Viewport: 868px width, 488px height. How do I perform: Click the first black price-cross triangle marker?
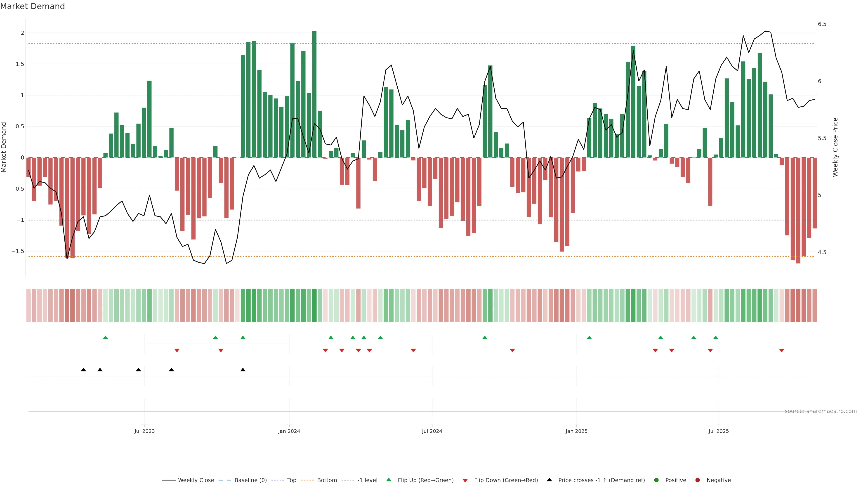click(84, 370)
